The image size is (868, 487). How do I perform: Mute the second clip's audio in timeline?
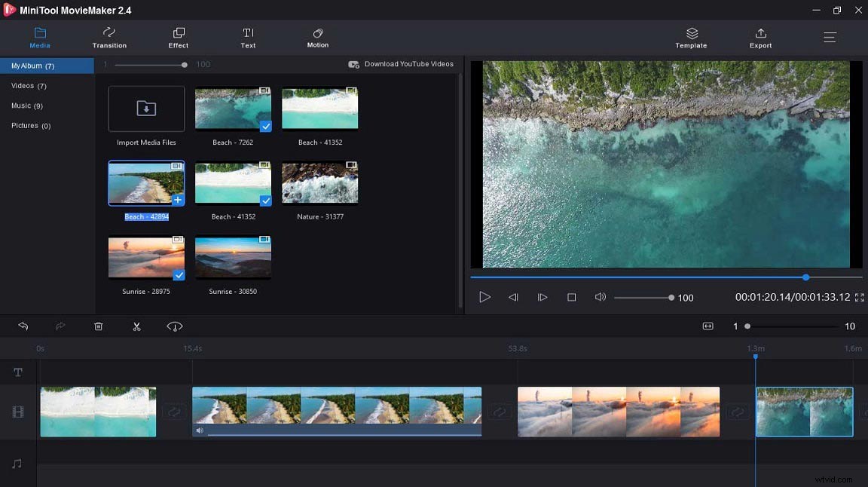(199, 430)
